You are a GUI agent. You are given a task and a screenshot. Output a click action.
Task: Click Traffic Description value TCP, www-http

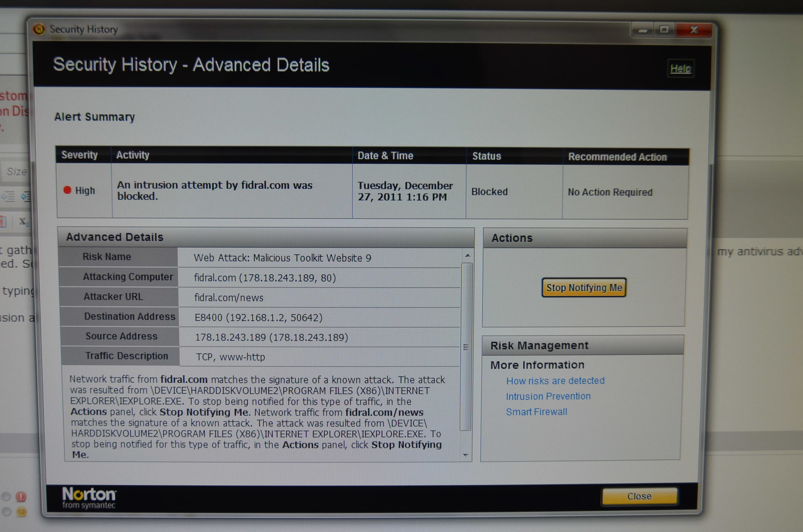231,357
